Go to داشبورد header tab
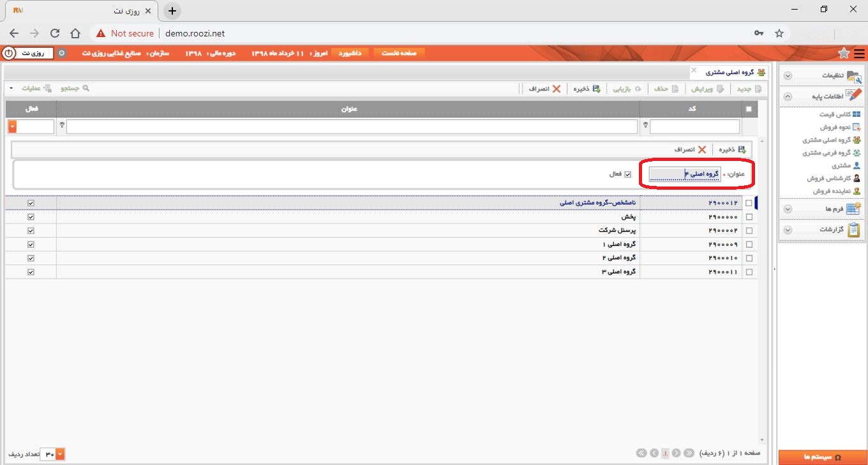868x465 pixels. tap(349, 53)
